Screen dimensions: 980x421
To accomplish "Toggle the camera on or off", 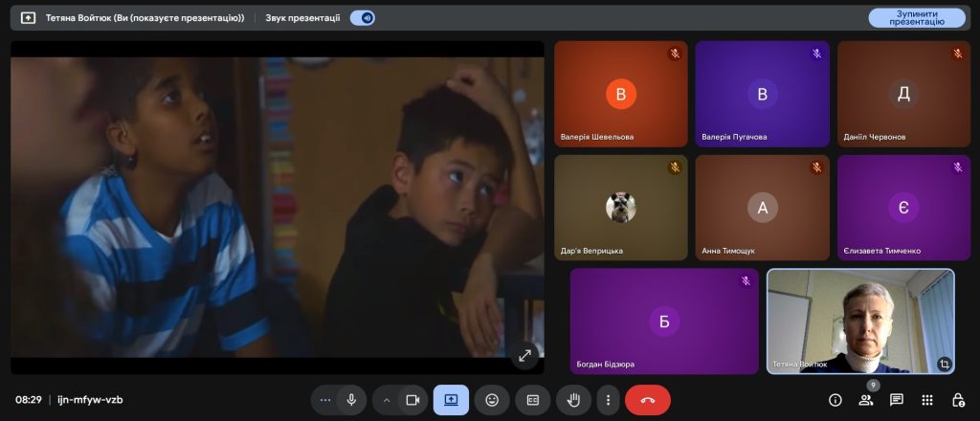I will 412,400.
